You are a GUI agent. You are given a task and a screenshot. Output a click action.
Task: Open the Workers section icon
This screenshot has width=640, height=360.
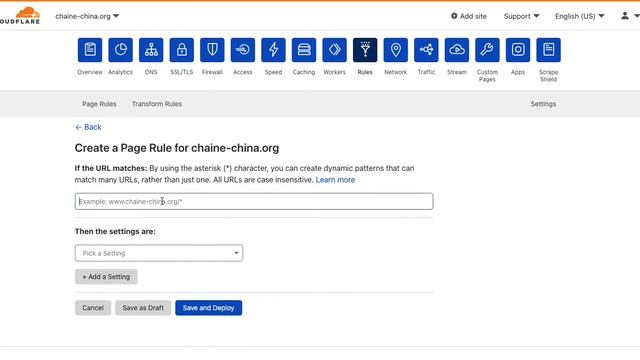pyautogui.click(x=334, y=50)
